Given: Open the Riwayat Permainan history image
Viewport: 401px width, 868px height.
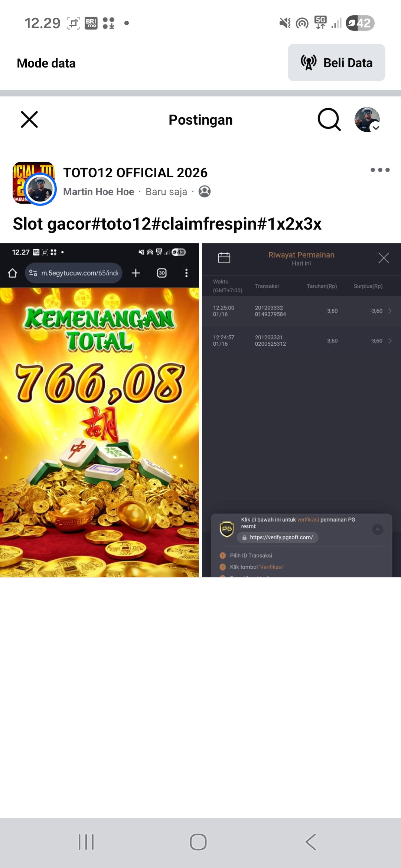Looking at the screenshot, I should click(301, 410).
